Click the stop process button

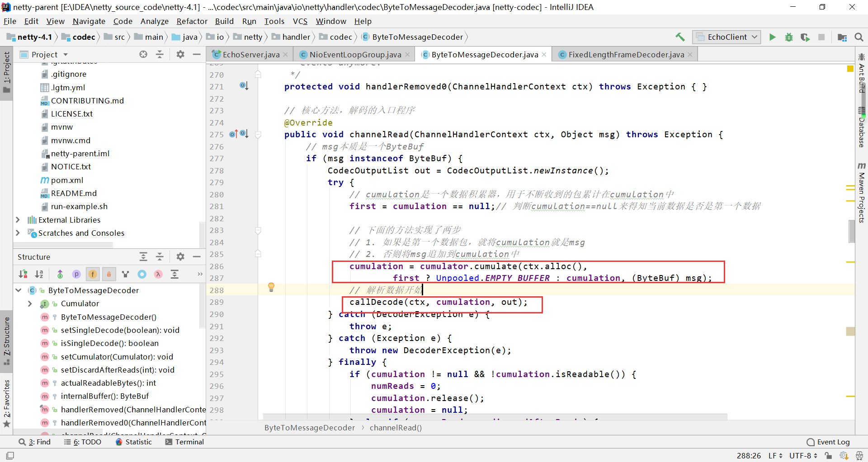(821, 37)
